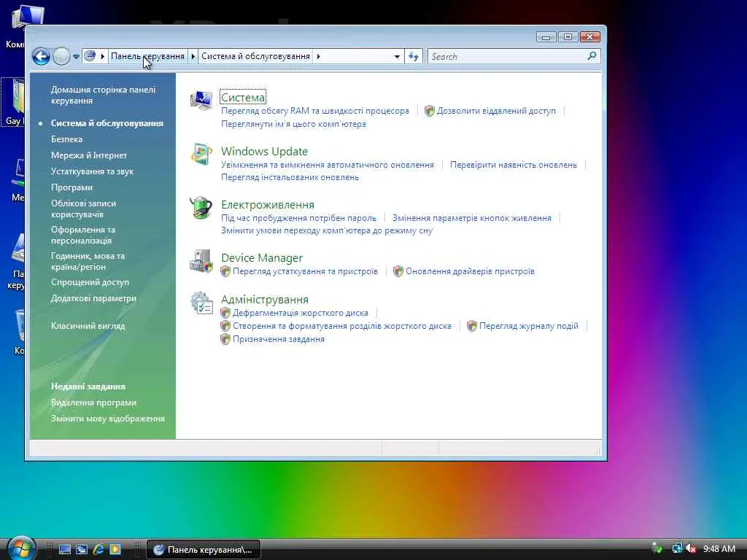
Task: Click the Система computer monitor icon
Action: pyautogui.click(x=201, y=99)
